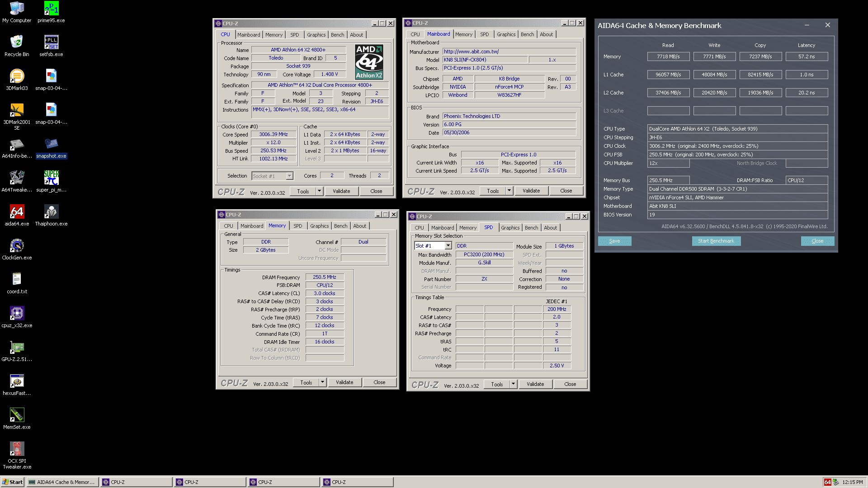Open coord.txt file icon

[x=17, y=283]
